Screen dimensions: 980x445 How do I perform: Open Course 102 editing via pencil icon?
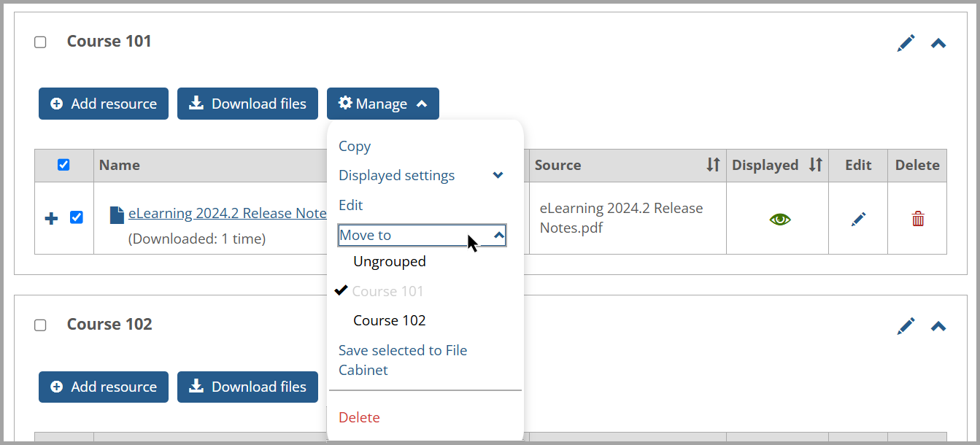tap(906, 325)
